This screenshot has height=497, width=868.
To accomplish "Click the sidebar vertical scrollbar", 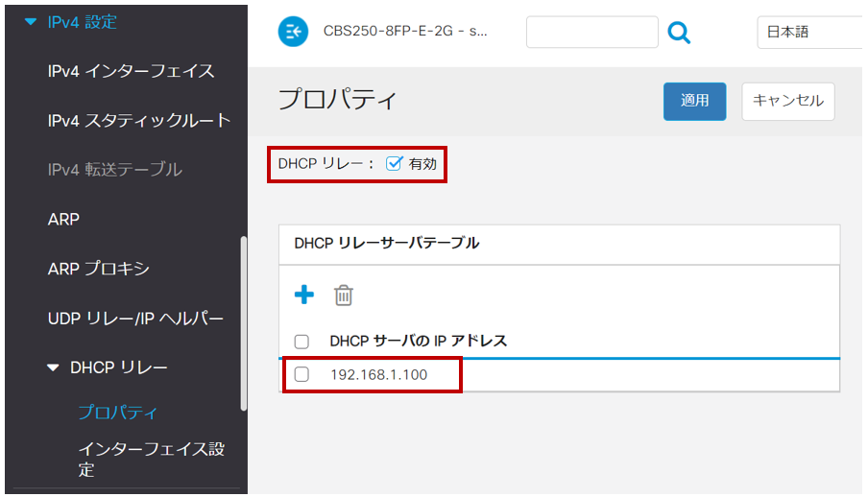I will tap(243, 323).
